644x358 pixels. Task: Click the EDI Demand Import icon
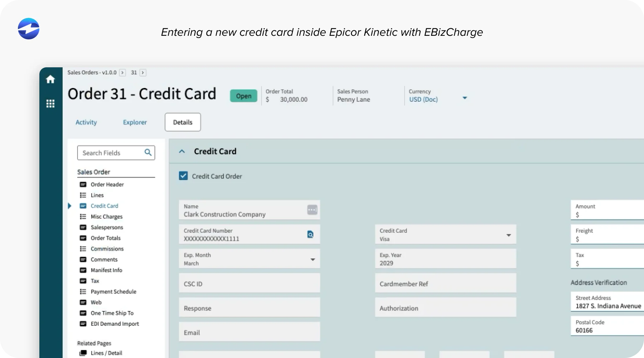(x=83, y=324)
